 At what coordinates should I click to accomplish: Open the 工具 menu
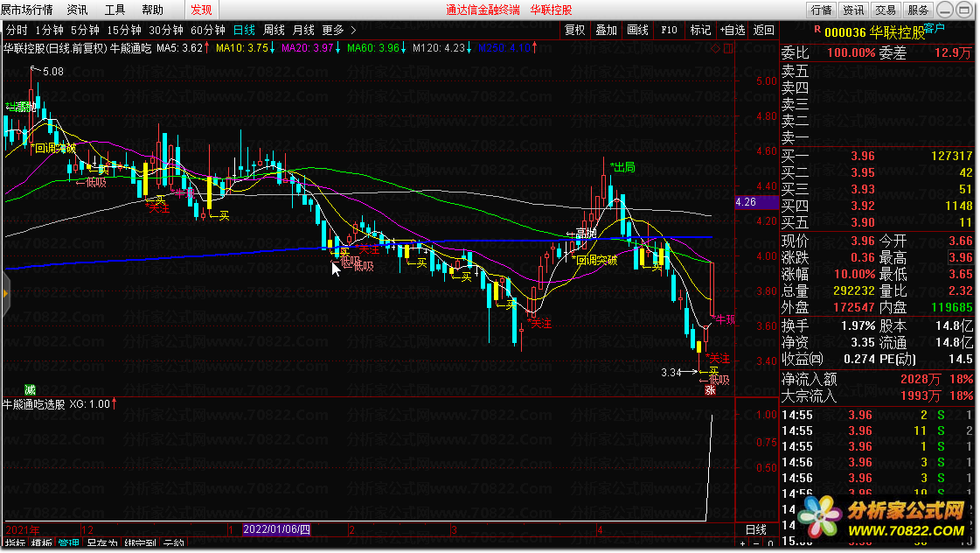(115, 10)
